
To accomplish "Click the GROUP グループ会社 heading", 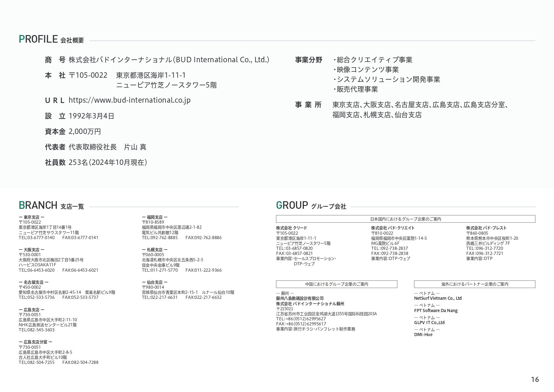I will click(311, 206).
